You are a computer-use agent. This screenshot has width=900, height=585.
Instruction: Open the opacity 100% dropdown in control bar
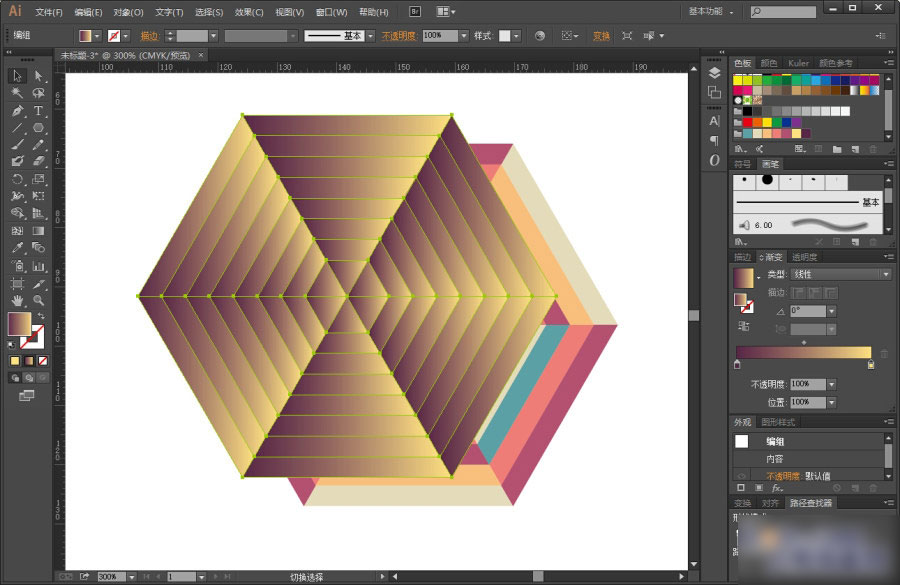464,36
